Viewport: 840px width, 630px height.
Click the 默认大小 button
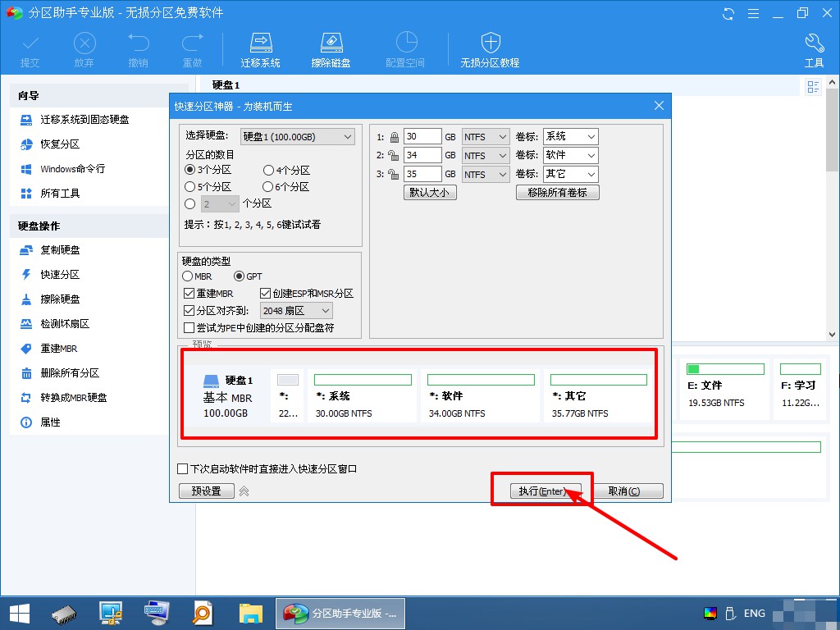tap(430, 192)
